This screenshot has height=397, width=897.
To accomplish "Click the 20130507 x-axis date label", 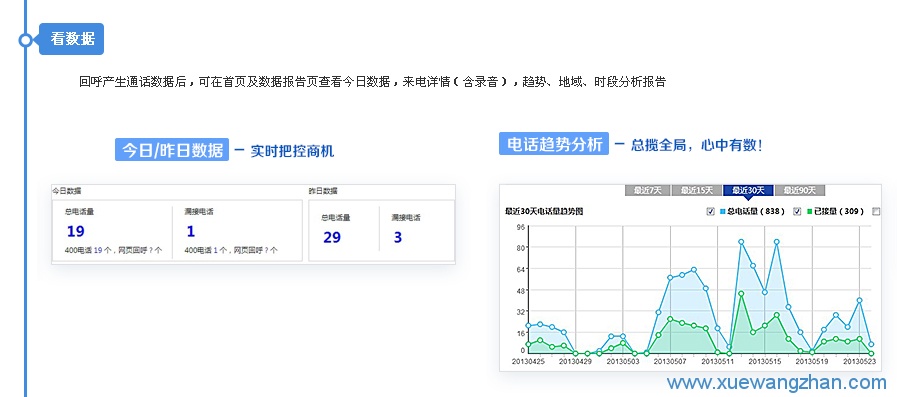I will click(670, 362).
